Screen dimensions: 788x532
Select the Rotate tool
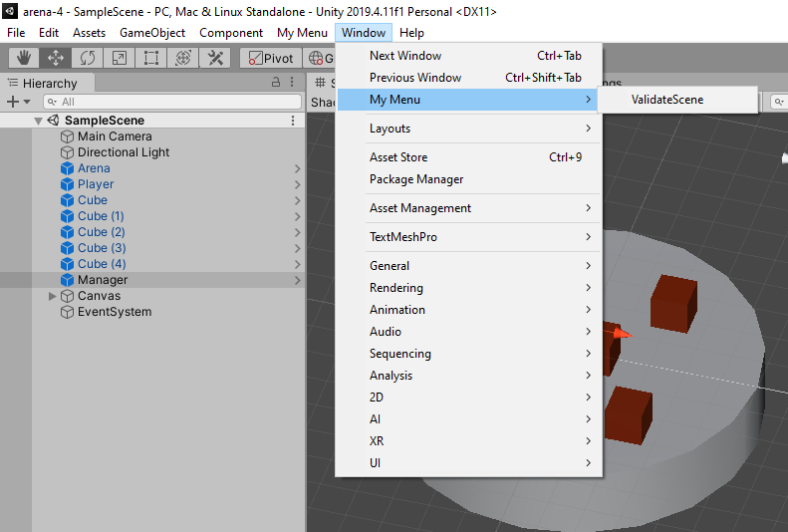(88, 58)
